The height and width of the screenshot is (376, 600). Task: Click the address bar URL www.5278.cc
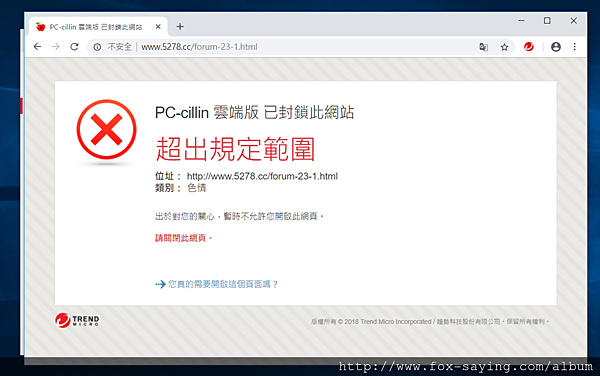(199, 47)
